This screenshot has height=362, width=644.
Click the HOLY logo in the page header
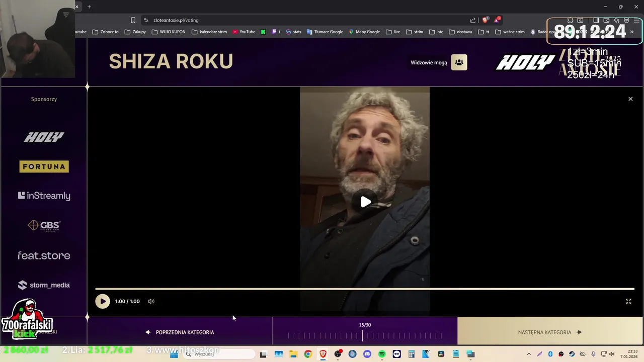(525, 63)
